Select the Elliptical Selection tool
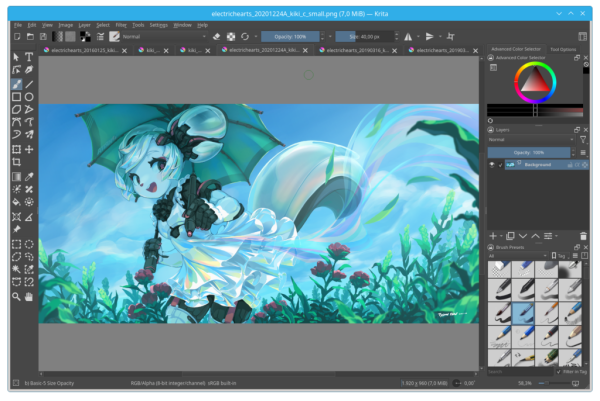This screenshot has height=401, width=600. pos(29,244)
